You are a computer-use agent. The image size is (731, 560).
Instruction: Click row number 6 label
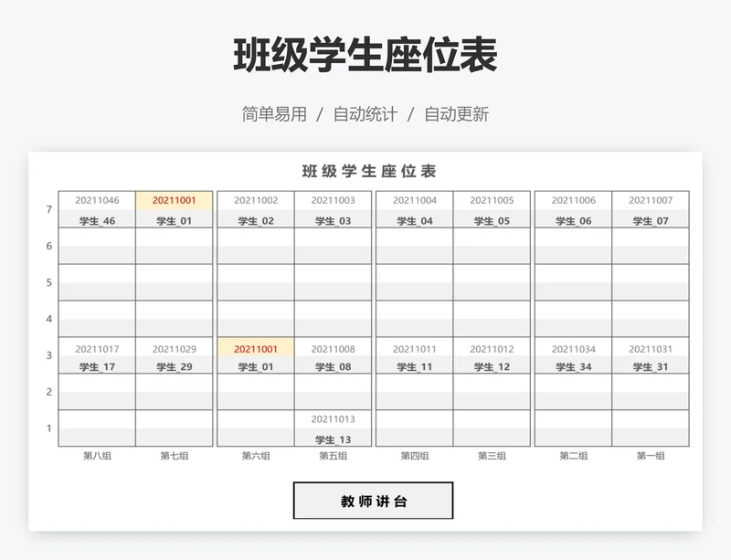tap(49, 246)
